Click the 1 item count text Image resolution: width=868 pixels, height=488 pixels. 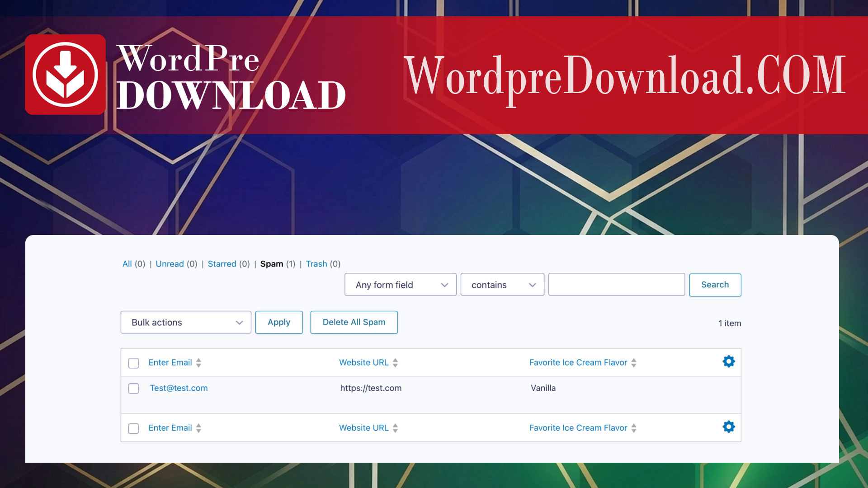click(730, 323)
